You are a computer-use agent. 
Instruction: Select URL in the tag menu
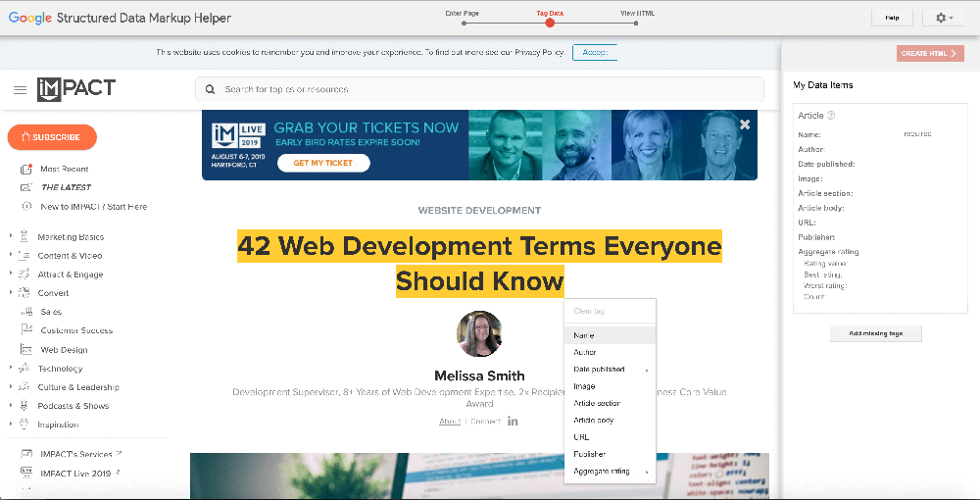click(x=610, y=437)
